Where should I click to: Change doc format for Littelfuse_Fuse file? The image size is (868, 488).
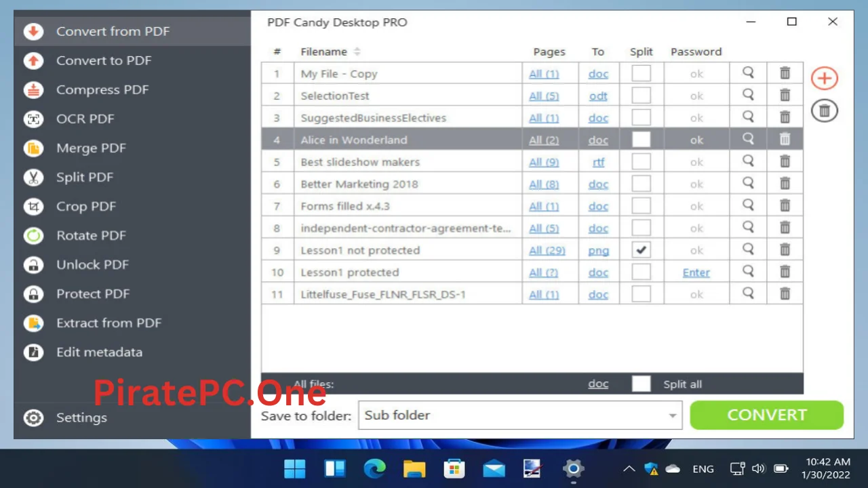pos(598,294)
